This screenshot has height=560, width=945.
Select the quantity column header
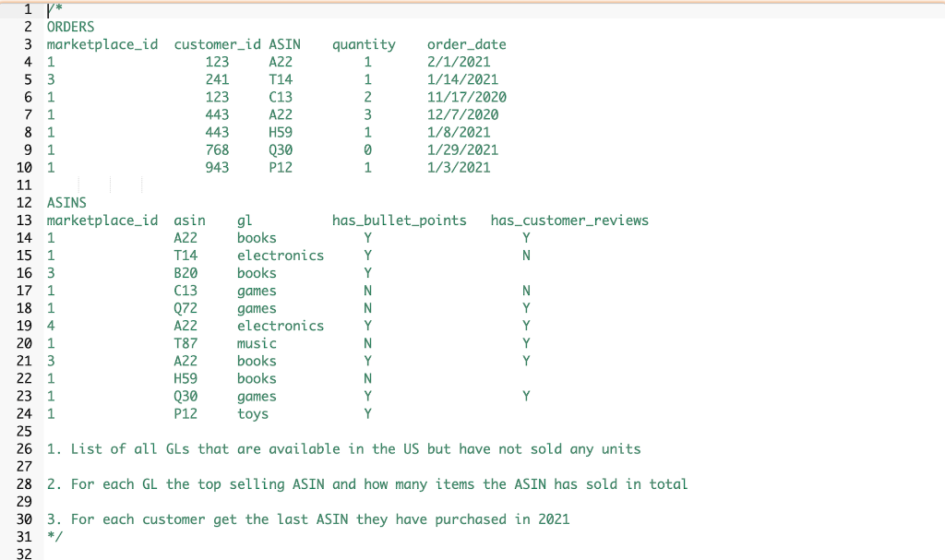[x=364, y=44]
